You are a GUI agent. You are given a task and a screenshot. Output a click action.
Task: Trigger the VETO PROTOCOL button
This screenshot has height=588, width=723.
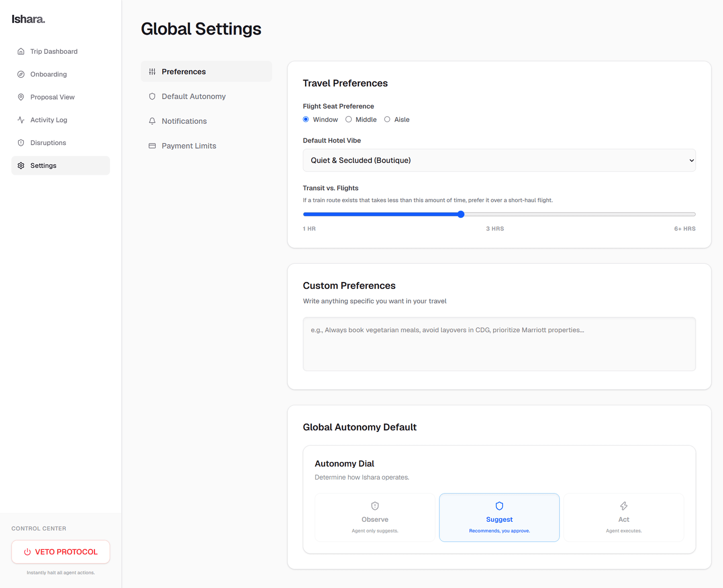[61, 552]
